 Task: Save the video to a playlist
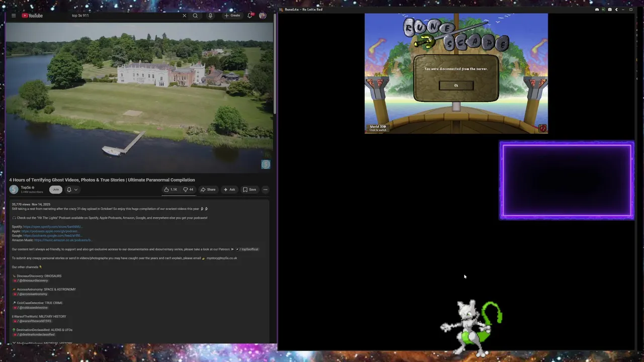click(250, 190)
